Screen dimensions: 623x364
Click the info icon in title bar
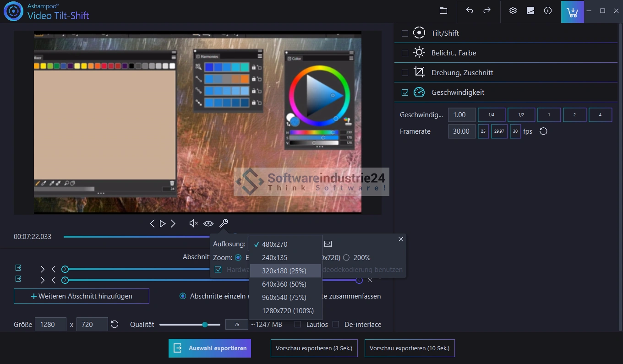[548, 11]
